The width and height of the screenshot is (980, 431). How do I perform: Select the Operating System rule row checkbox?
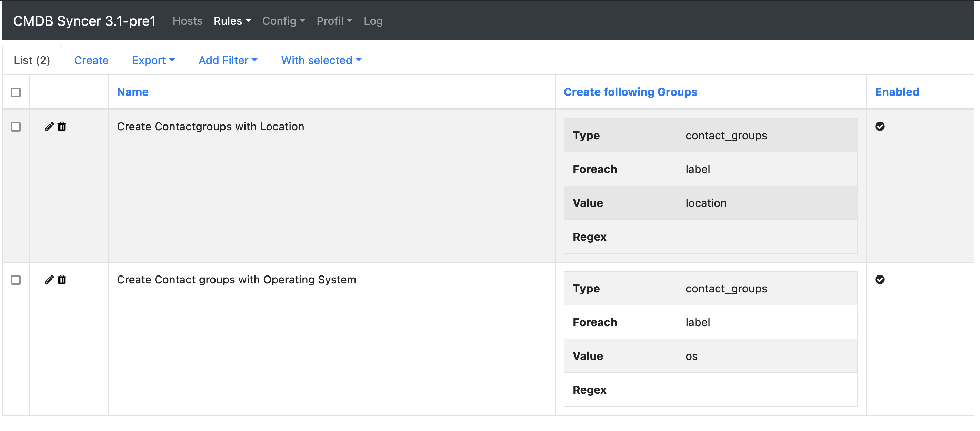coord(16,280)
